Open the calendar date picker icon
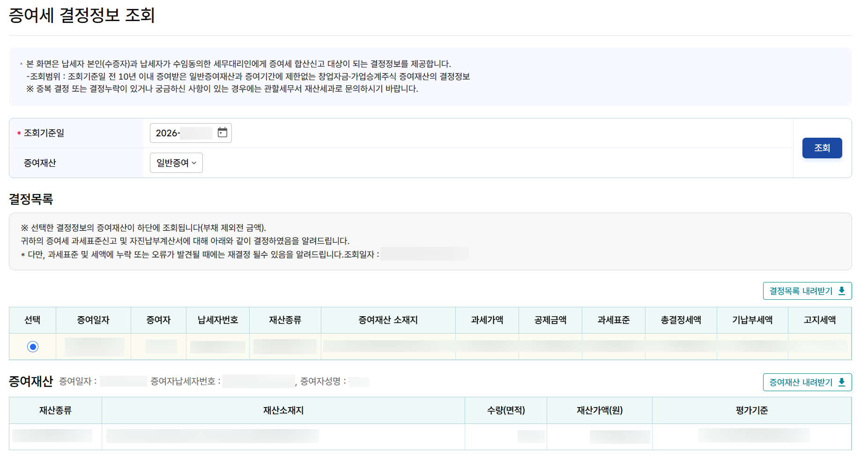This screenshot has width=868, height=475. 223,133
